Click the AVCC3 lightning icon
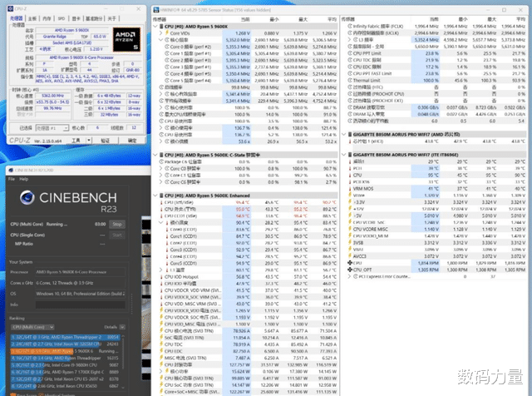Image resolution: width=532 pixels, height=396 pixels. [350, 256]
